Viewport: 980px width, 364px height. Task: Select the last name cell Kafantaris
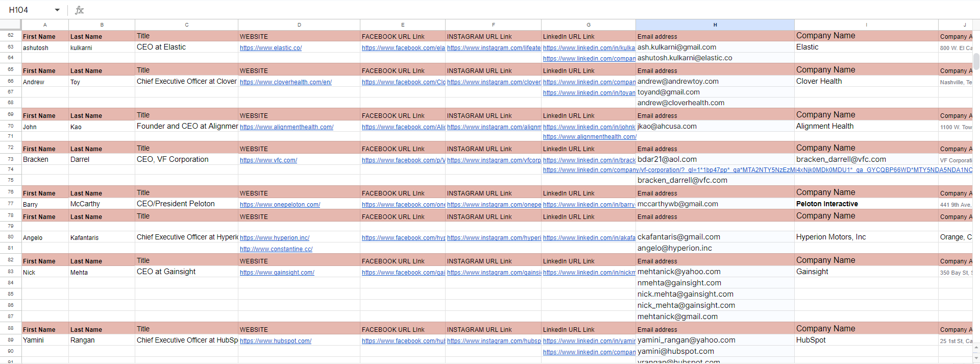102,237
